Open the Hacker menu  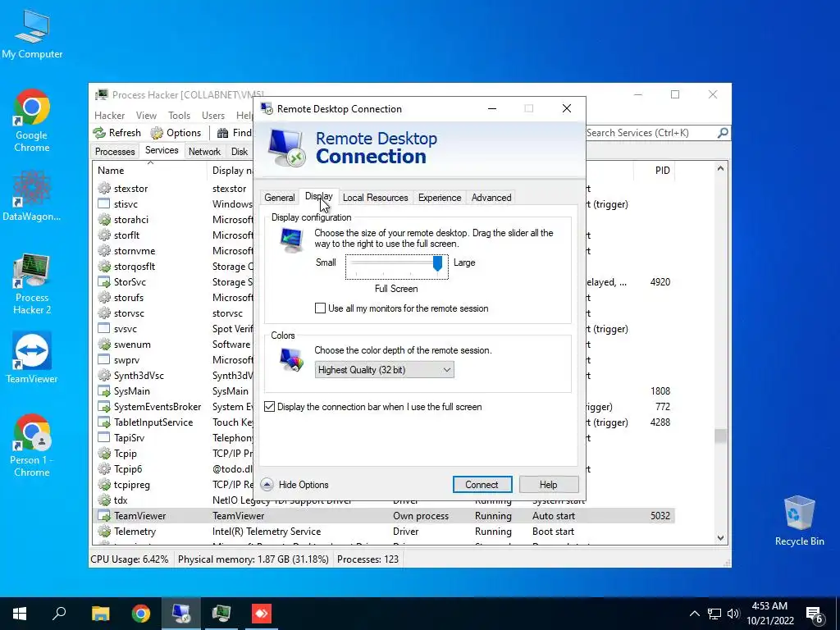[109, 116]
